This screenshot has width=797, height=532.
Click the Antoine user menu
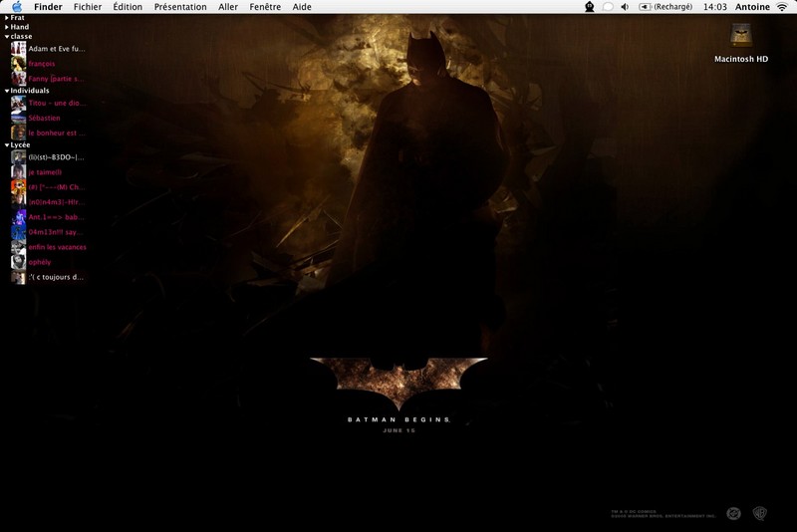752,7
